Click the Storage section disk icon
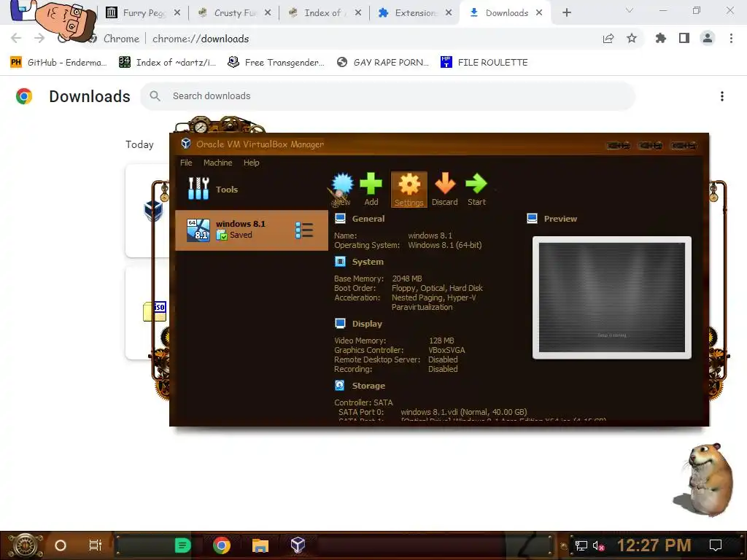The width and height of the screenshot is (747, 560). [x=340, y=385]
